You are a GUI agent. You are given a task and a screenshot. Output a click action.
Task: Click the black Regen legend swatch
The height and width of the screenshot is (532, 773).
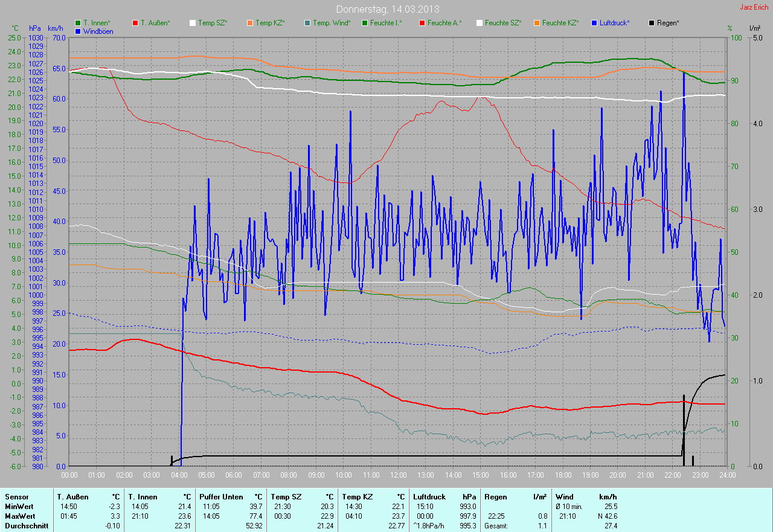652,23
